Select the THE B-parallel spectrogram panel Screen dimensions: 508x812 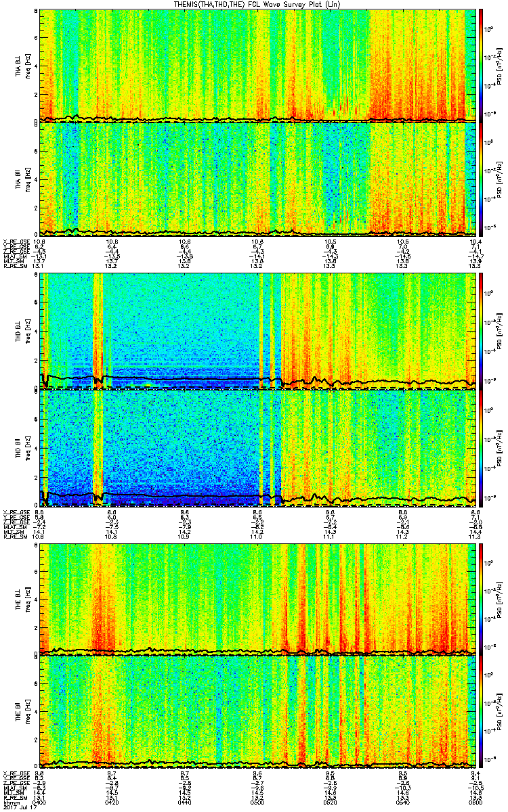(258, 713)
